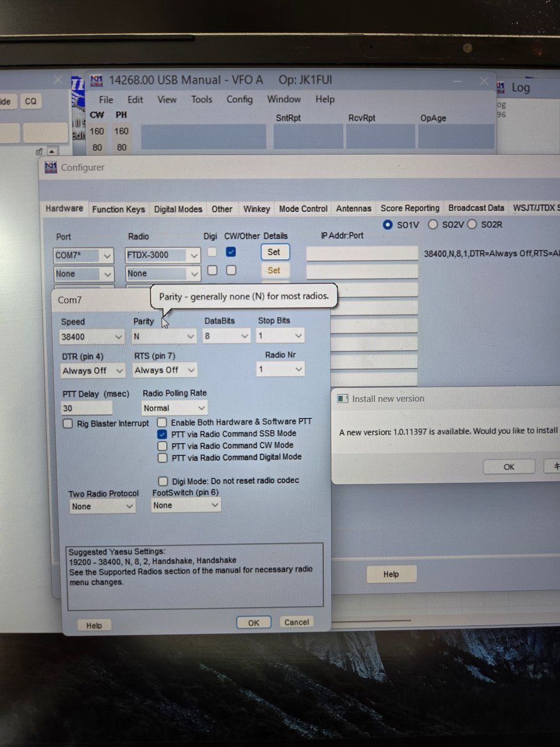Viewport: 560px width, 747px height.
Task: Click Set button for second port row
Action: 274,270
